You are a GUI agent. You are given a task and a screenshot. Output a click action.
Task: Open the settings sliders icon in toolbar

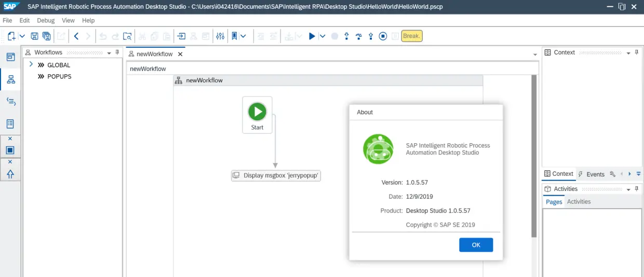pyautogui.click(x=220, y=36)
